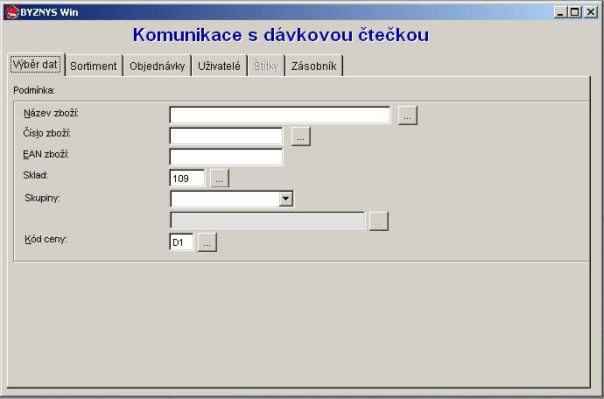Select the Výběr dat tab

tap(35, 64)
